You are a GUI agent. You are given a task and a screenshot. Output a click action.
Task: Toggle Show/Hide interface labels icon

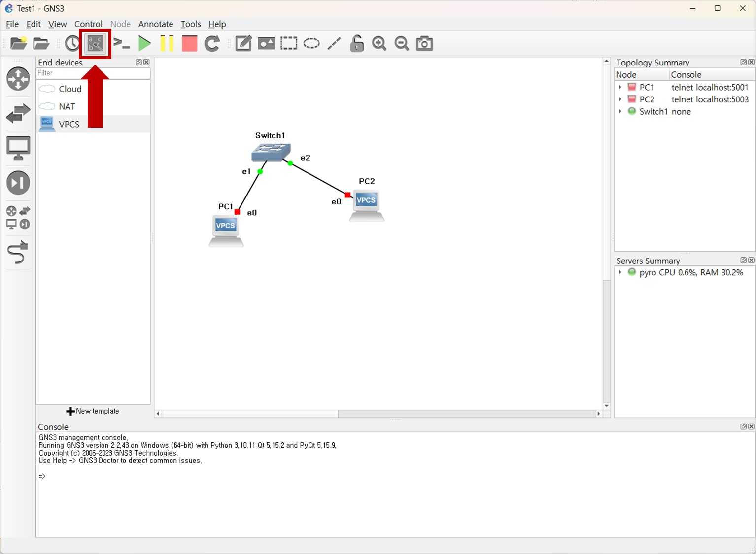[96, 43]
